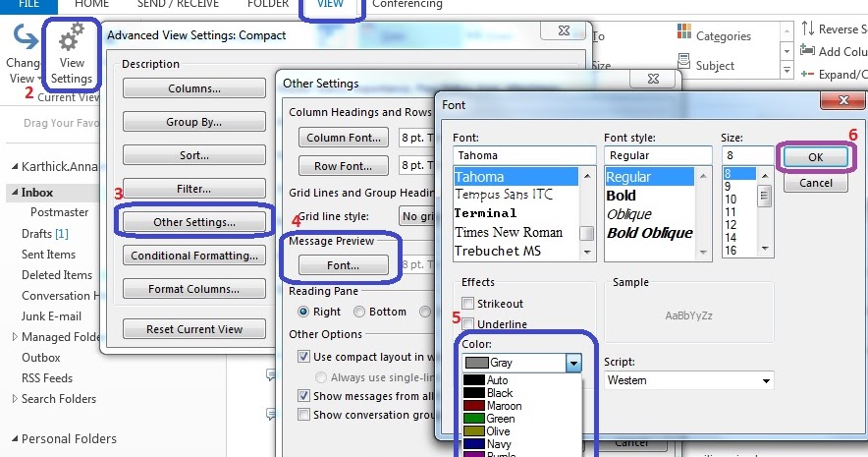Click Message Preview Font... button
This screenshot has width=868, height=457.
click(x=344, y=265)
